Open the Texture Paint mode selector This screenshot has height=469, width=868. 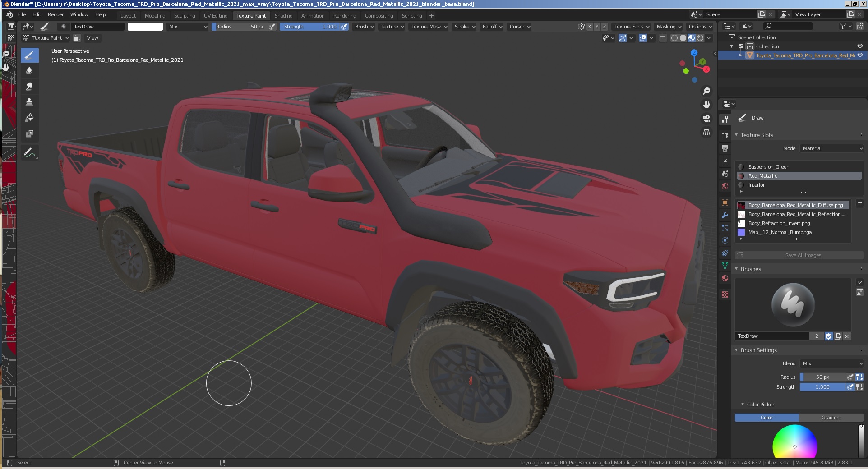(46, 38)
